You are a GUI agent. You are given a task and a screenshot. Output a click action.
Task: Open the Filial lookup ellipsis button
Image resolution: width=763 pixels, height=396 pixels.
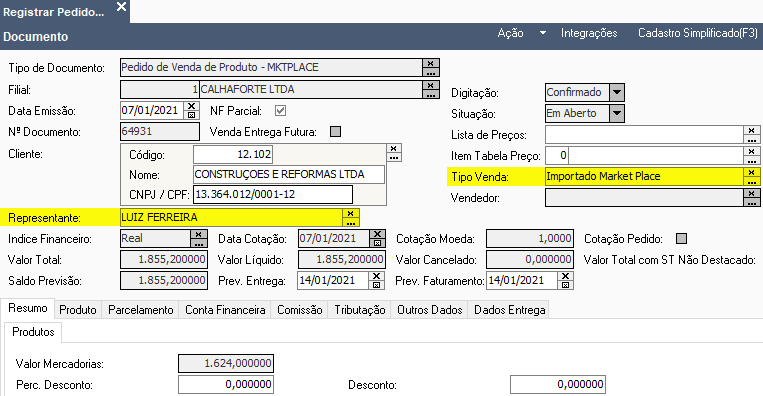[431, 94]
